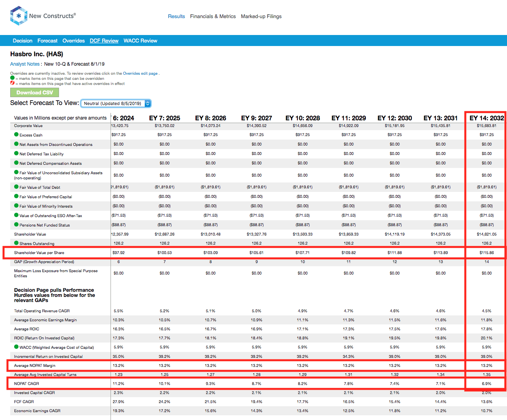Screen dimensions: 507x420
Task: Click the EY 7: 2025 column header
Action: click(x=164, y=118)
